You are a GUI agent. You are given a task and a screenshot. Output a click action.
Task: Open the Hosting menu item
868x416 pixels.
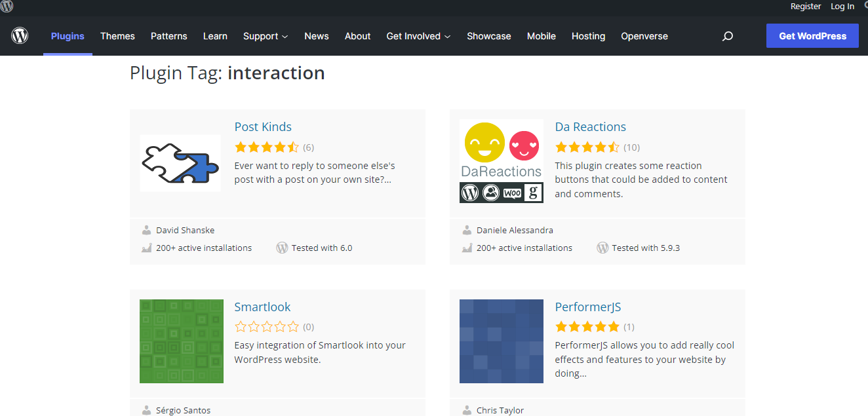point(588,36)
